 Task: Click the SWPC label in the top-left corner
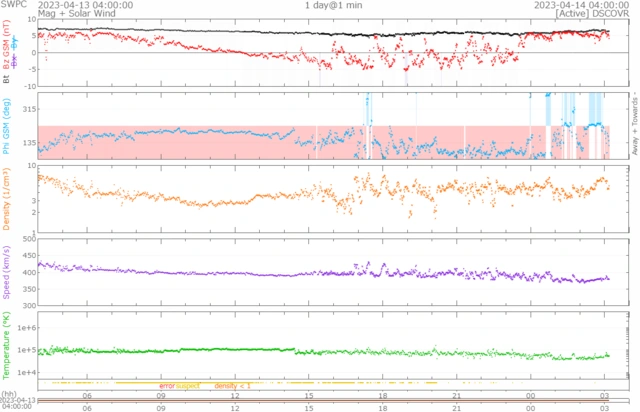(13, 5)
